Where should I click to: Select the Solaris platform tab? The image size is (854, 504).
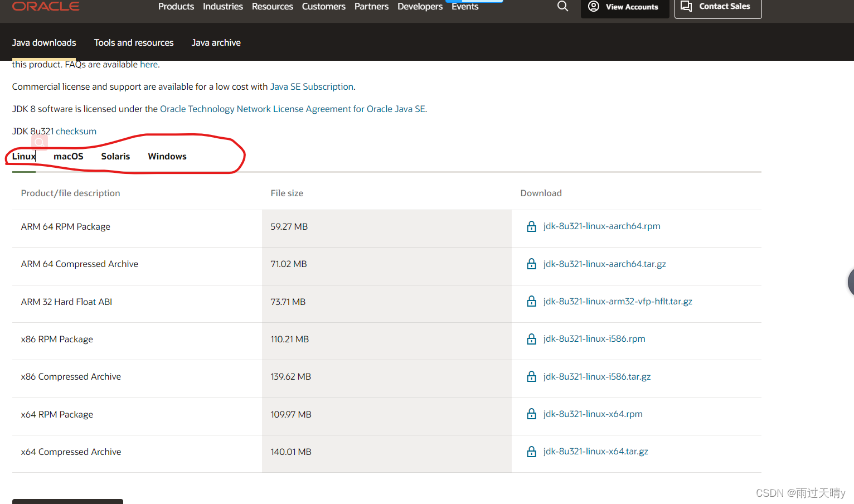coord(115,156)
